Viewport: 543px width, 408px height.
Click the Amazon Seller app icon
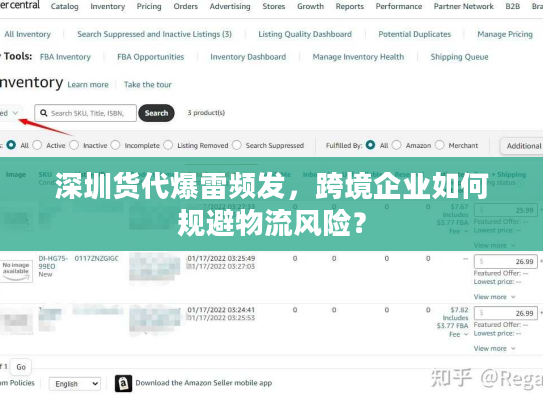click(123, 383)
